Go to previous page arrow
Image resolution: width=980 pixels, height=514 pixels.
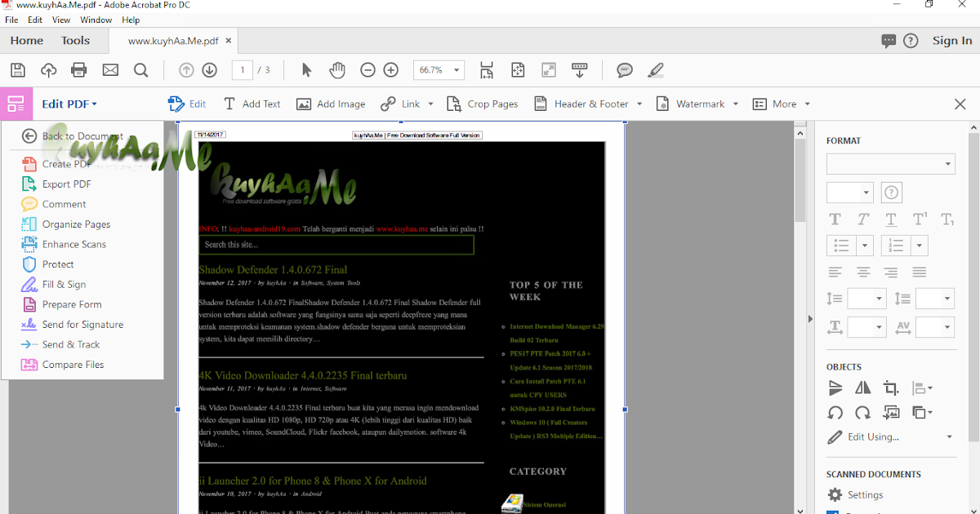point(186,70)
